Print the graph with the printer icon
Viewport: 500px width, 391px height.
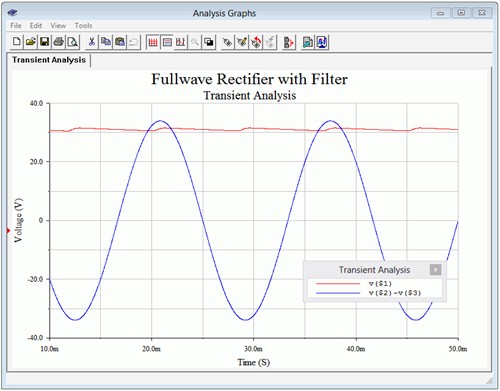click(x=58, y=42)
